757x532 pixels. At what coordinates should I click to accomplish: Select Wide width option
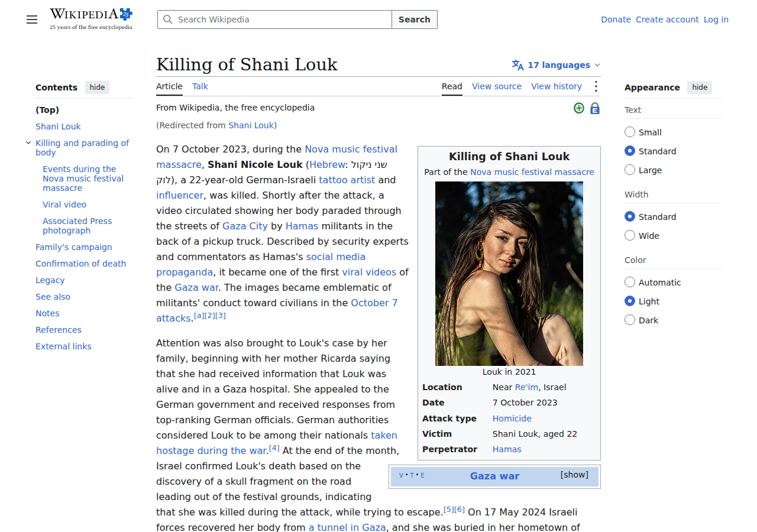point(630,235)
